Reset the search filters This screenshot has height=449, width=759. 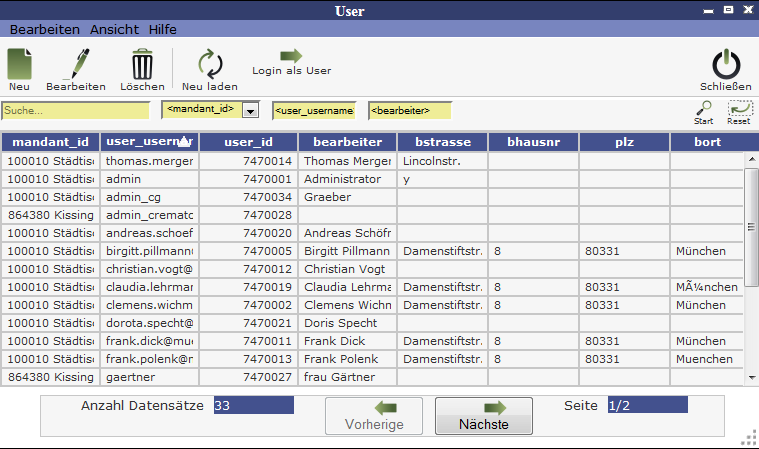tap(739, 109)
